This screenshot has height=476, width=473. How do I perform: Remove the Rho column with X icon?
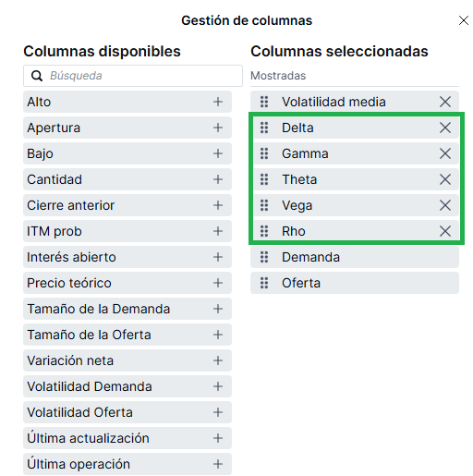[x=445, y=231]
